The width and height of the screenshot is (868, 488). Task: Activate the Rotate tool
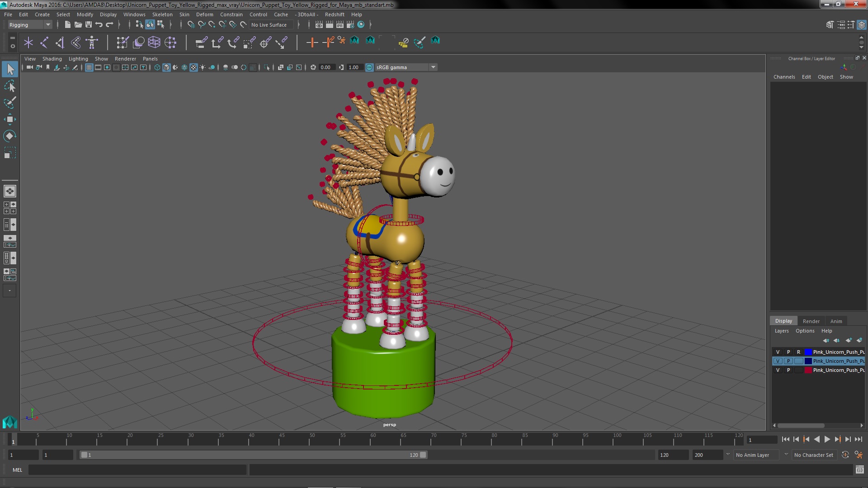[10, 136]
